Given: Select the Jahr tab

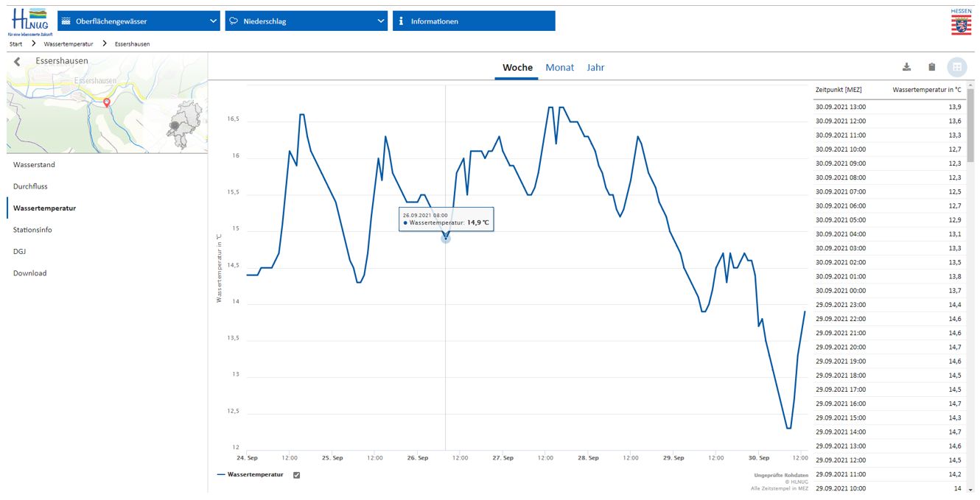Looking at the screenshot, I should (x=595, y=68).
